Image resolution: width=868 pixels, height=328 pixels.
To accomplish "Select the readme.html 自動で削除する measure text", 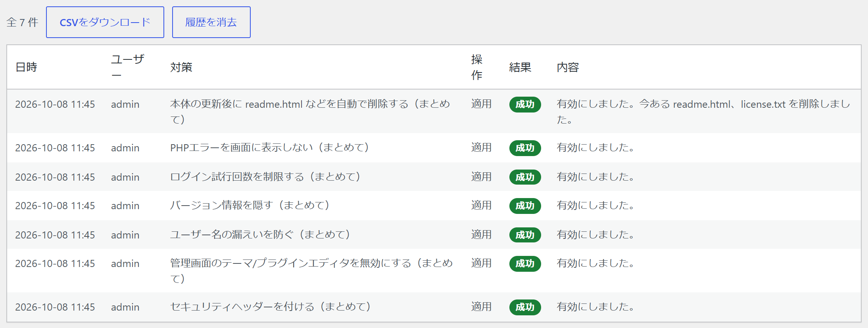I will click(x=310, y=111).
